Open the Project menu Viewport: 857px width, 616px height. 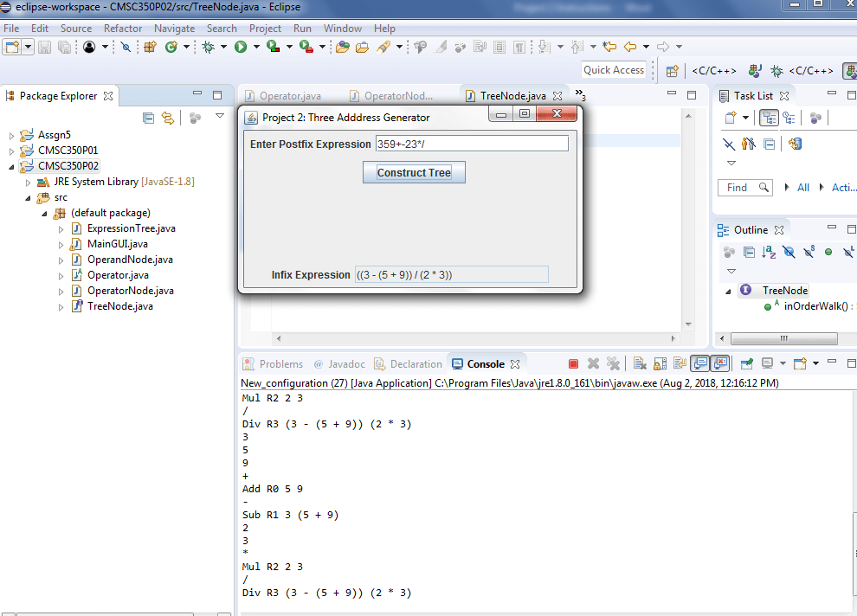(265, 29)
